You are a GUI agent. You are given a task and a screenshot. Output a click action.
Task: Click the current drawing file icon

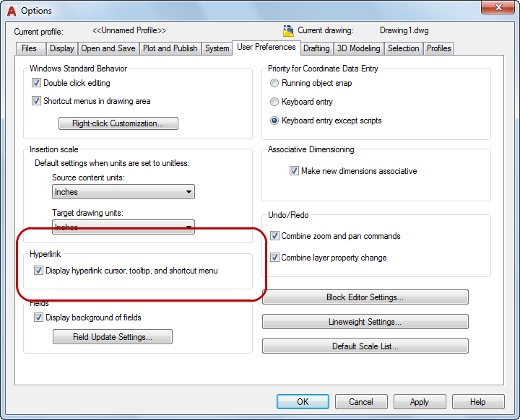click(288, 31)
